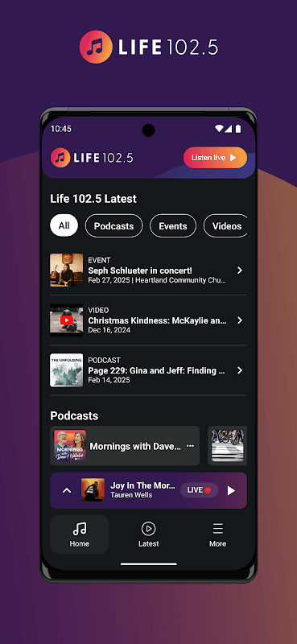Select the Events filter chip
297x644 pixels.
pyautogui.click(x=173, y=226)
